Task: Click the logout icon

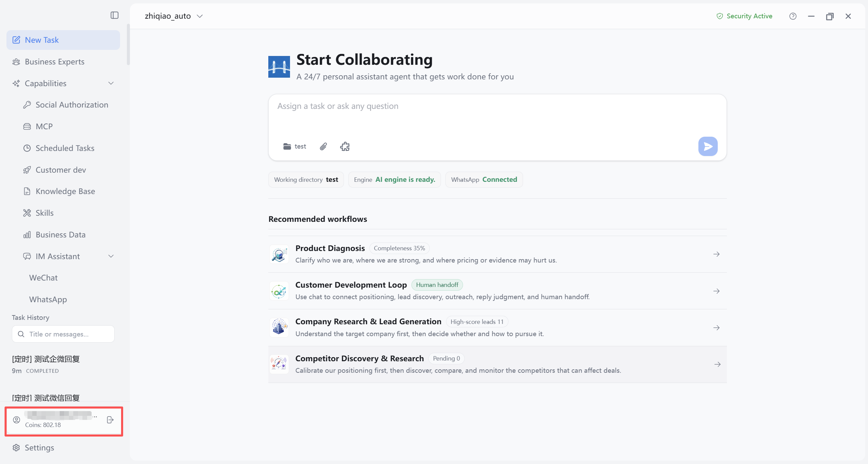Action: pyautogui.click(x=110, y=420)
